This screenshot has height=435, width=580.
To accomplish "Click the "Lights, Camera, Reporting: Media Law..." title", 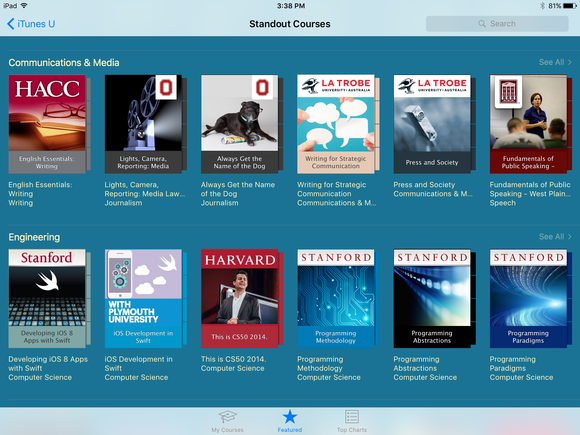I will click(x=145, y=189).
